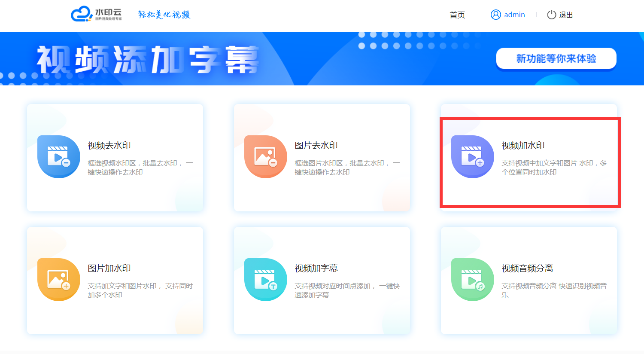The image size is (644, 354).
Task: Select the 图片加水印 title
Action: [109, 269]
